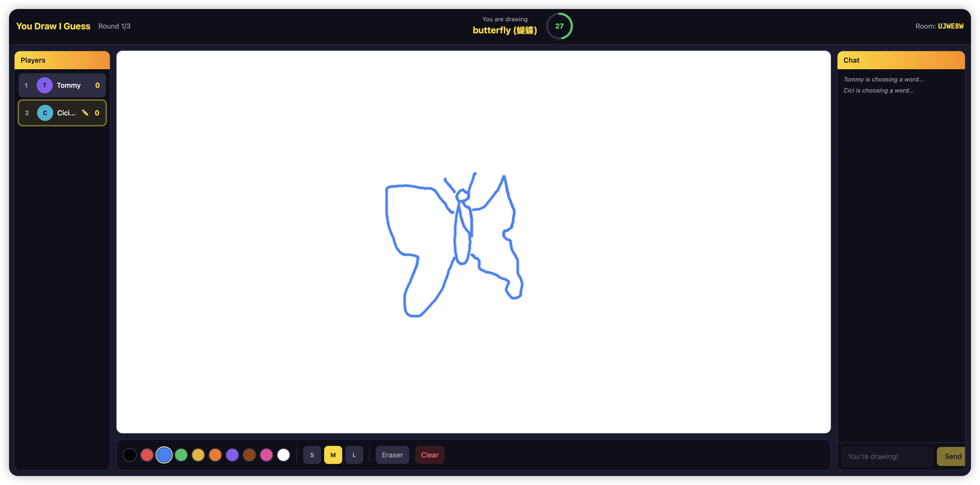The height and width of the screenshot is (485, 980).
Task: Select the red pen color
Action: tap(147, 455)
